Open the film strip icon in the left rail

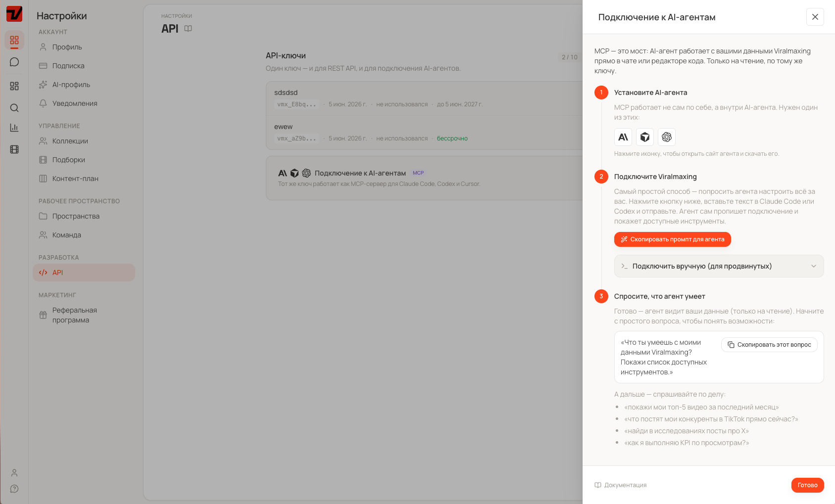(14, 149)
